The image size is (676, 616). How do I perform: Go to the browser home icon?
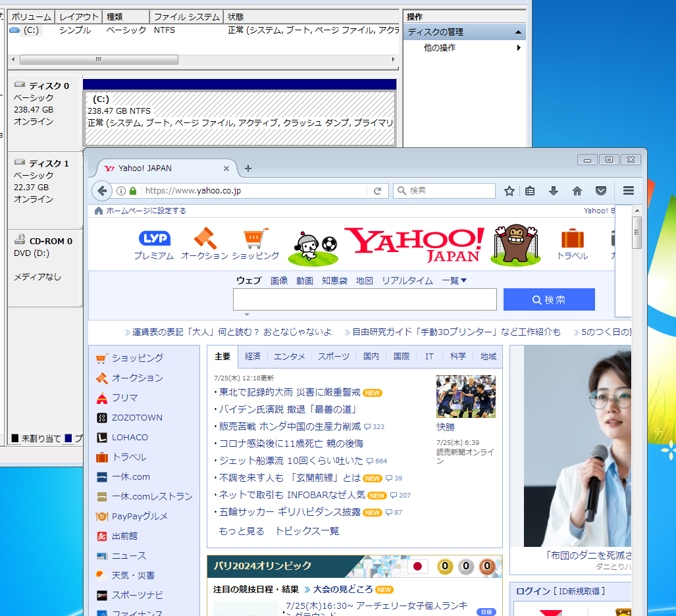click(x=577, y=191)
